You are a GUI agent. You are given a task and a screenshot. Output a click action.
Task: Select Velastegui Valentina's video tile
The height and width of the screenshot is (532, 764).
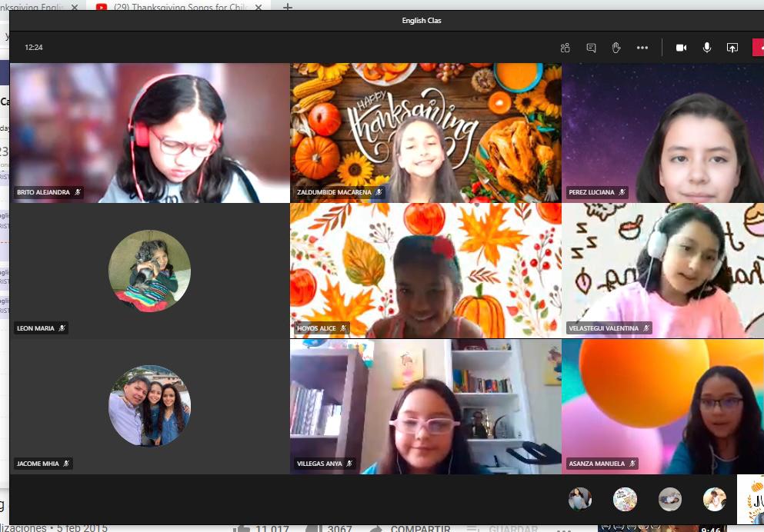(x=663, y=271)
